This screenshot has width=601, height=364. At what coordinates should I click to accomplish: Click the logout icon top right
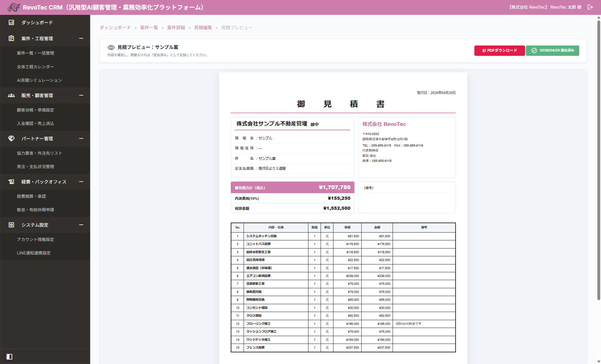(x=590, y=7)
